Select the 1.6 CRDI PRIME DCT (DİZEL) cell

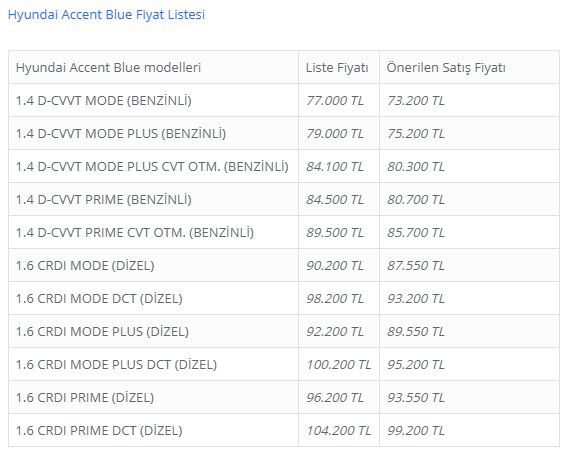coord(154,430)
